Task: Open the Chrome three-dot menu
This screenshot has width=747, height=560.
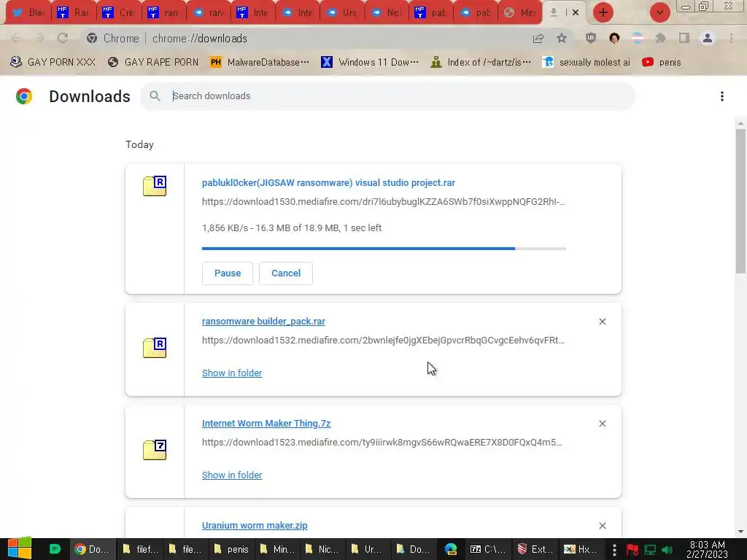Action: pyautogui.click(x=731, y=38)
